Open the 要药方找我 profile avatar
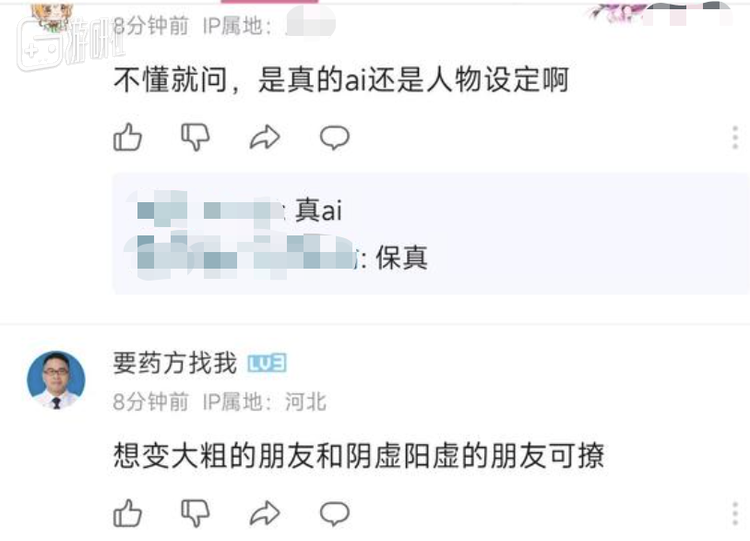The image size is (750, 541). (x=56, y=380)
